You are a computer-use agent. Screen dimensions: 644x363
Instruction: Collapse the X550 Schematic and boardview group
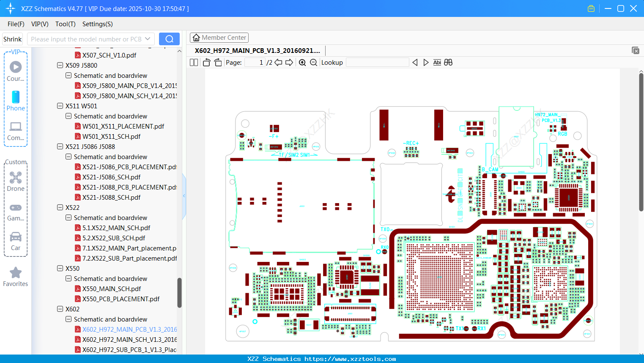[x=68, y=278]
